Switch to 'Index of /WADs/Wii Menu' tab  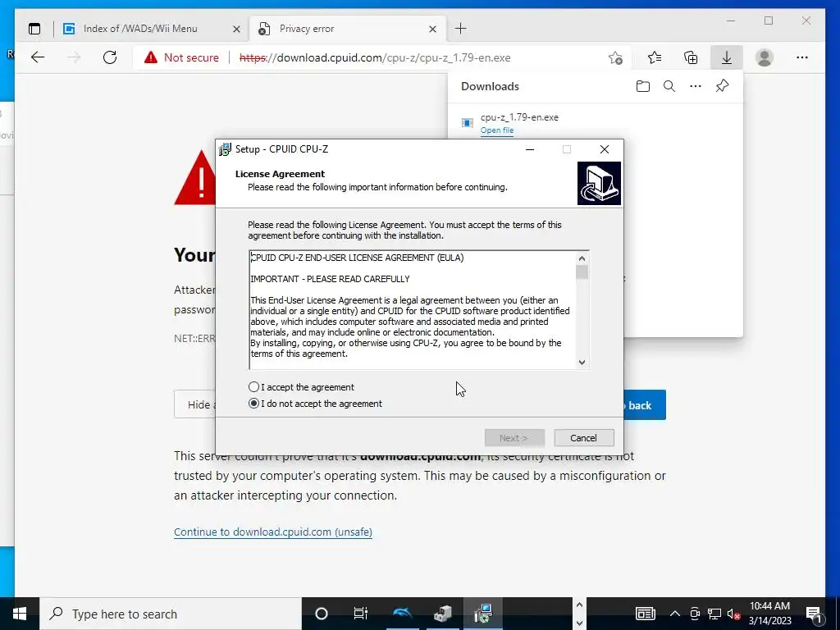140,29
